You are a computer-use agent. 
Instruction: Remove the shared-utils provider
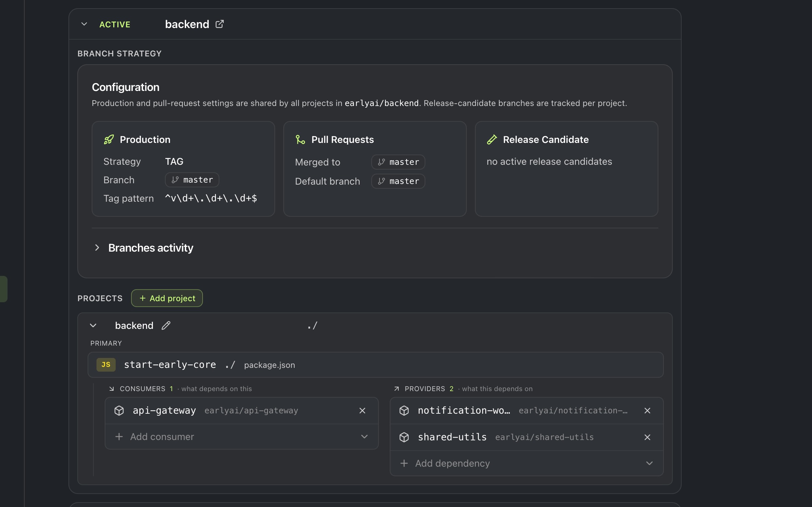tap(647, 437)
